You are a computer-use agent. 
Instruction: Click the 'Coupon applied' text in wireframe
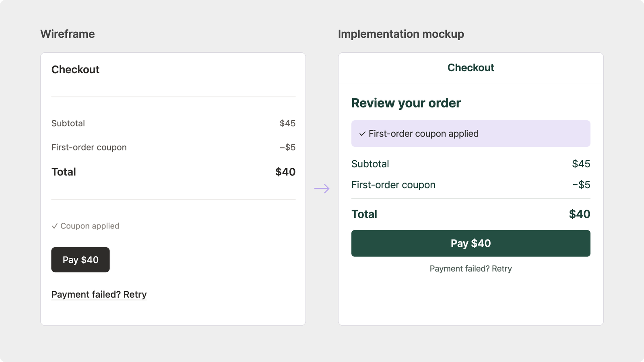(90, 226)
